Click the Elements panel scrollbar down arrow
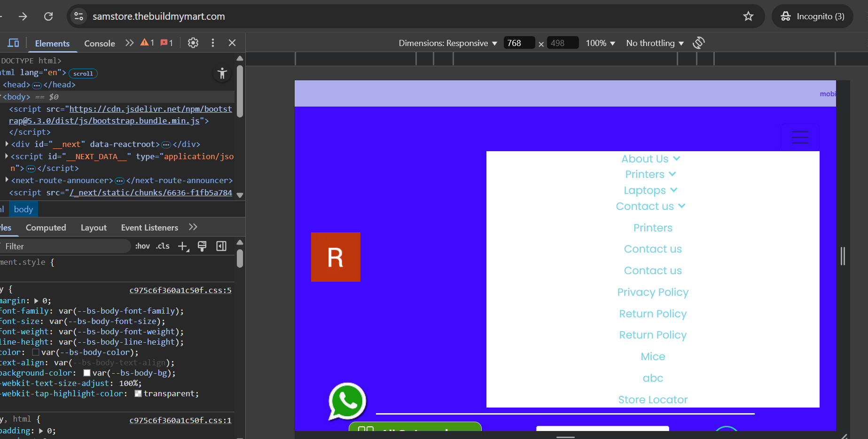 [240, 195]
